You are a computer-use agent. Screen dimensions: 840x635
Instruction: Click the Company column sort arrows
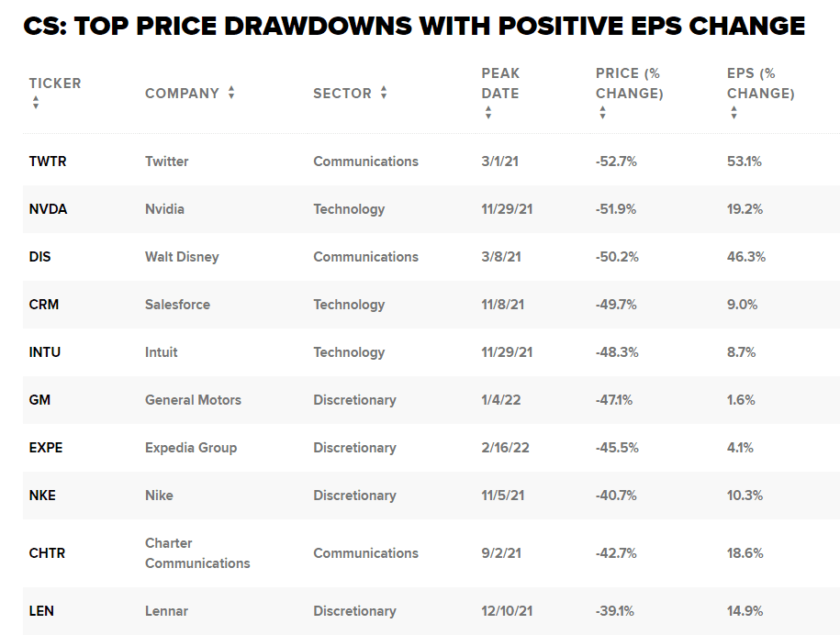[x=231, y=93]
